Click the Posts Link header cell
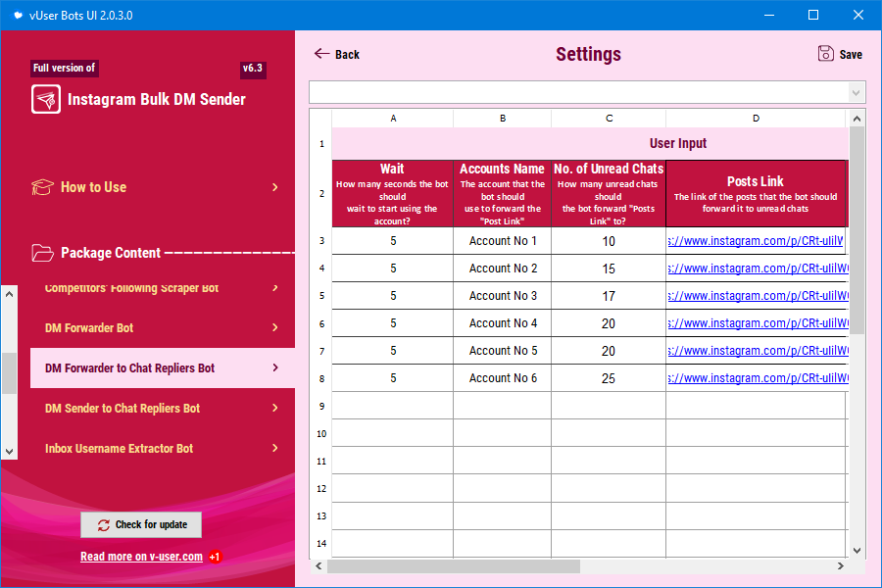The height and width of the screenshot is (588, 882). [756, 194]
